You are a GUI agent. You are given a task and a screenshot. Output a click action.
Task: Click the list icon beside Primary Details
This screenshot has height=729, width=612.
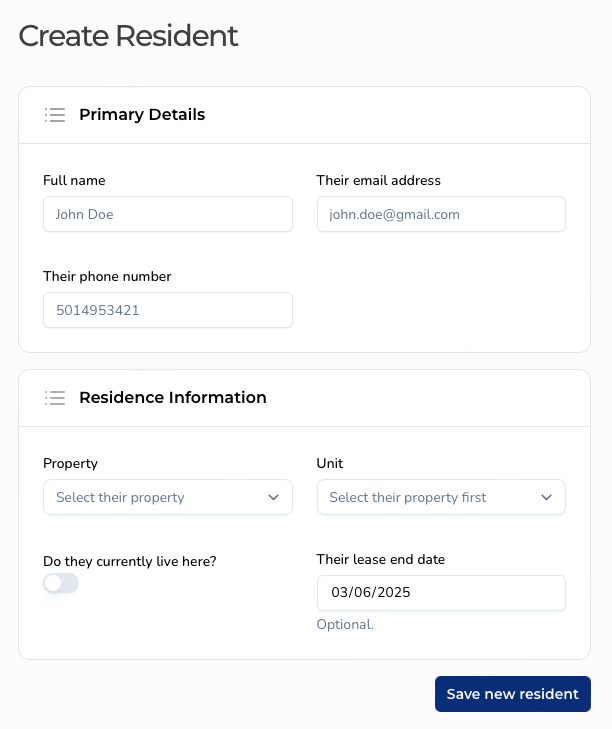(55, 115)
